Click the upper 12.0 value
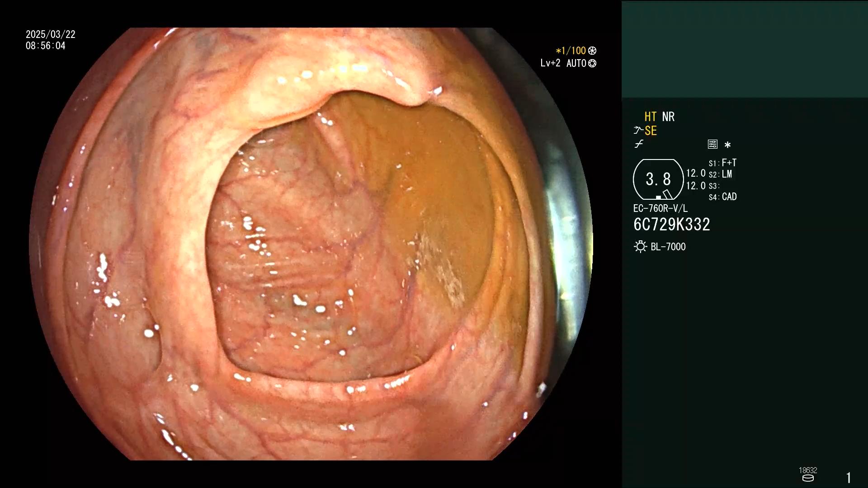The height and width of the screenshot is (488, 868). pos(696,174)
